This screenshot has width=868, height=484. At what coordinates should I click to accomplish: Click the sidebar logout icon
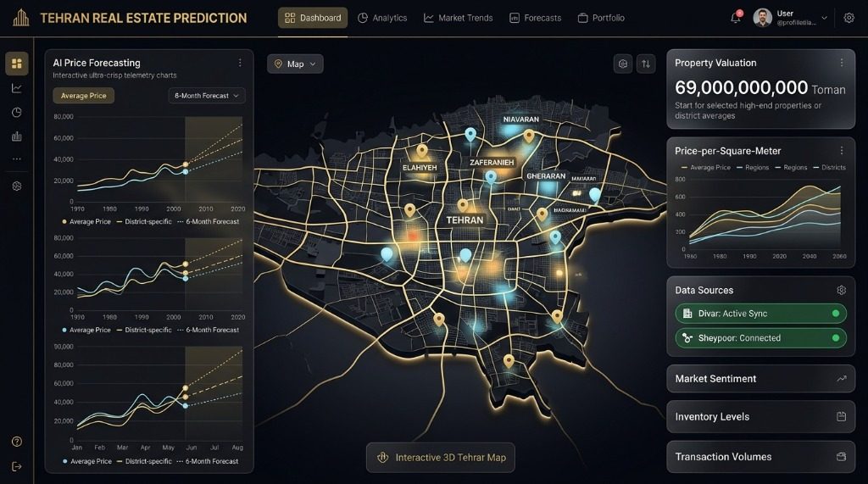[x=17, y=466]
